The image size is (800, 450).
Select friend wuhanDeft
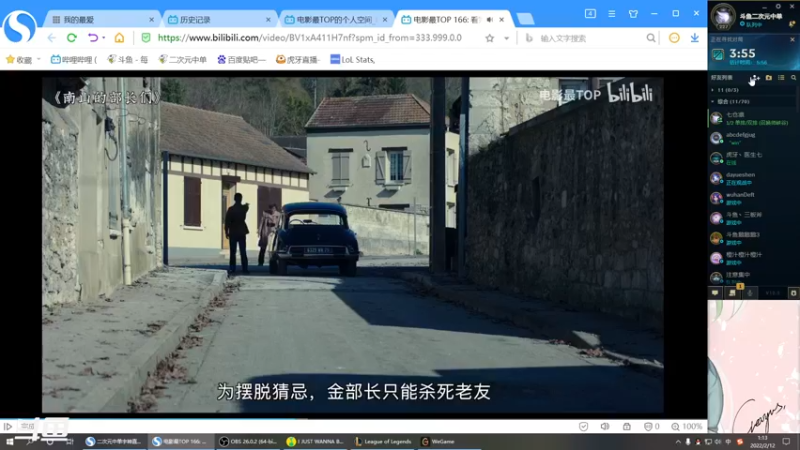point(753,198)
